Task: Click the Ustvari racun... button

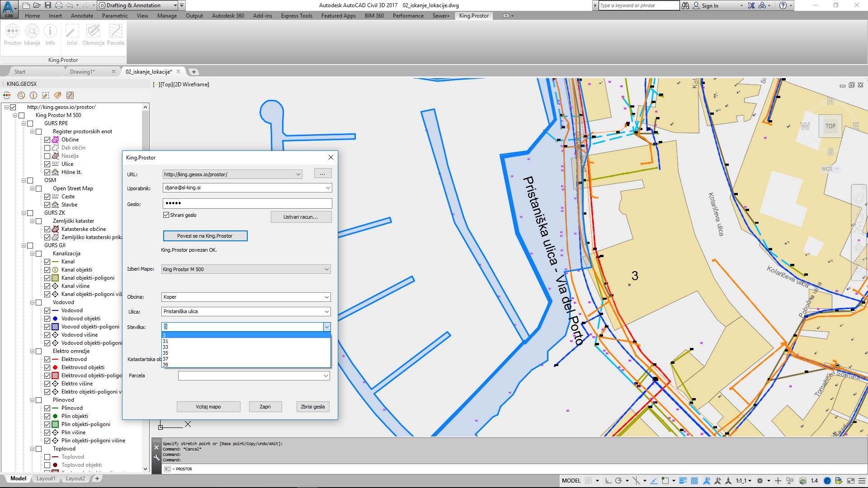Action: [x=301, y=217]
